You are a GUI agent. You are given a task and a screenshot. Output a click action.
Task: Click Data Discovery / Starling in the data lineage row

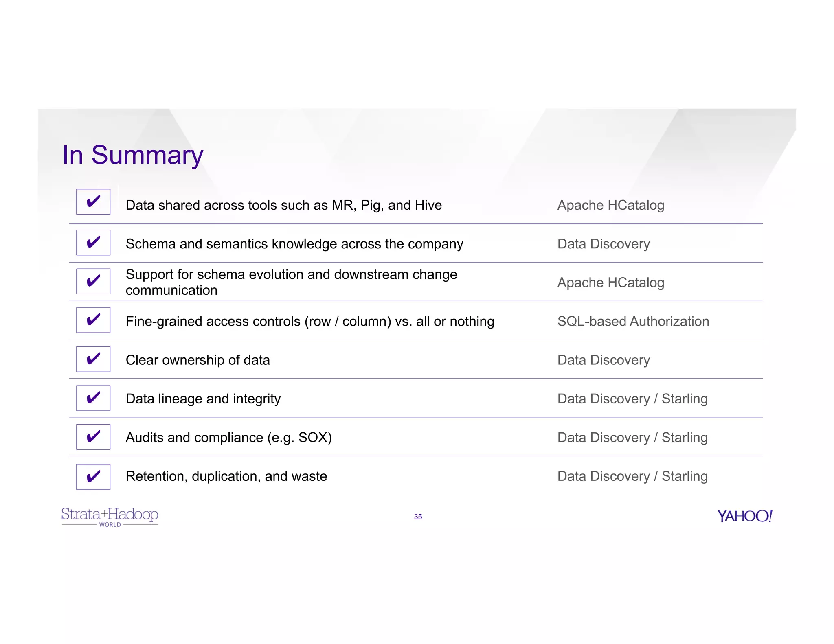click(x=632, y=399)
